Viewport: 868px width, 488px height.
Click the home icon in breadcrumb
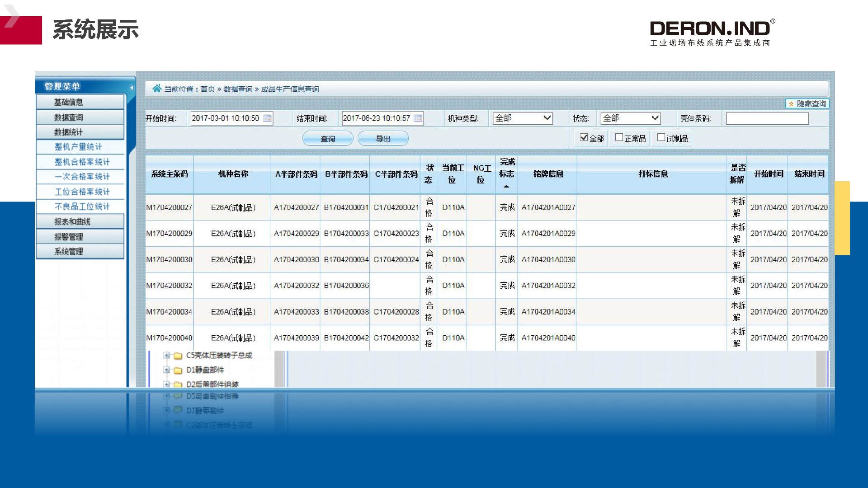pyautogui.click(x=156, y=89)
